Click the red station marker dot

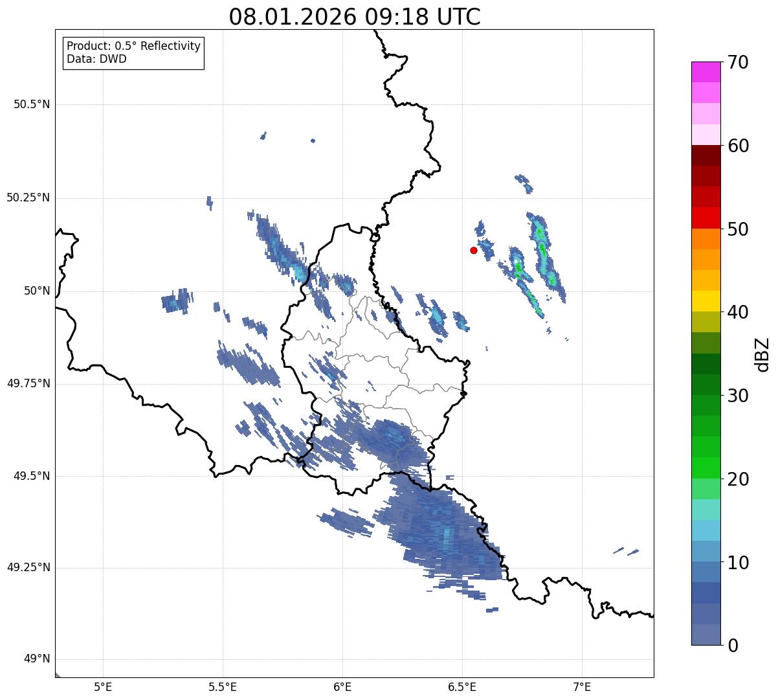[x=474, y=250]
